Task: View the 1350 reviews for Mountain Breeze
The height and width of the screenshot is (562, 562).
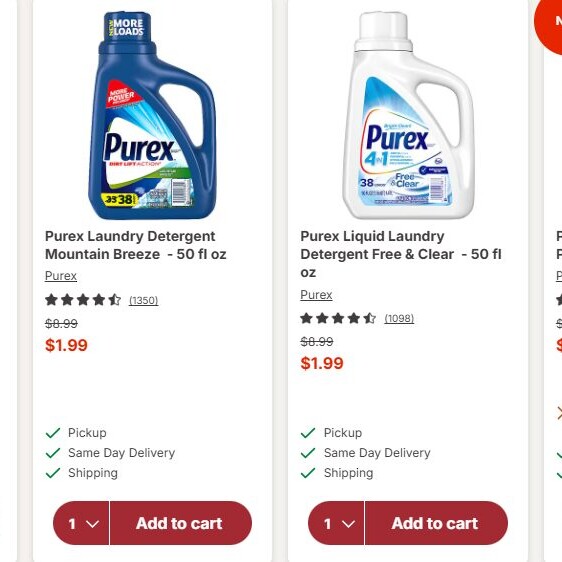Action: click(x=143, y=300)
